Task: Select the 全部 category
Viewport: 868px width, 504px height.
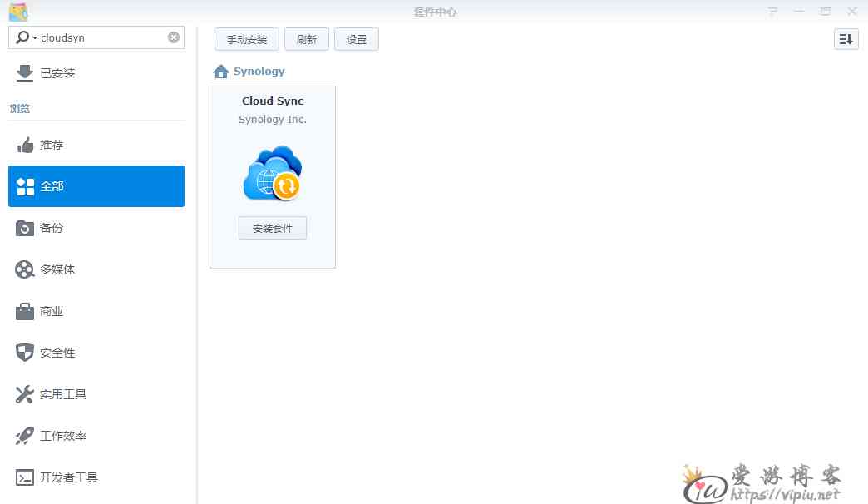Action: point(96,186)
